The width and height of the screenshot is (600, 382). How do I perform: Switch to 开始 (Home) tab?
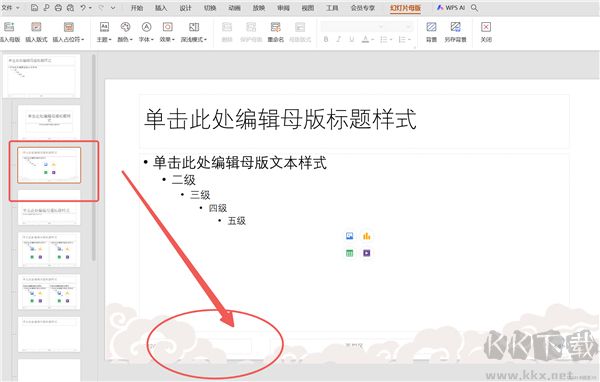(x=137, y=8)
